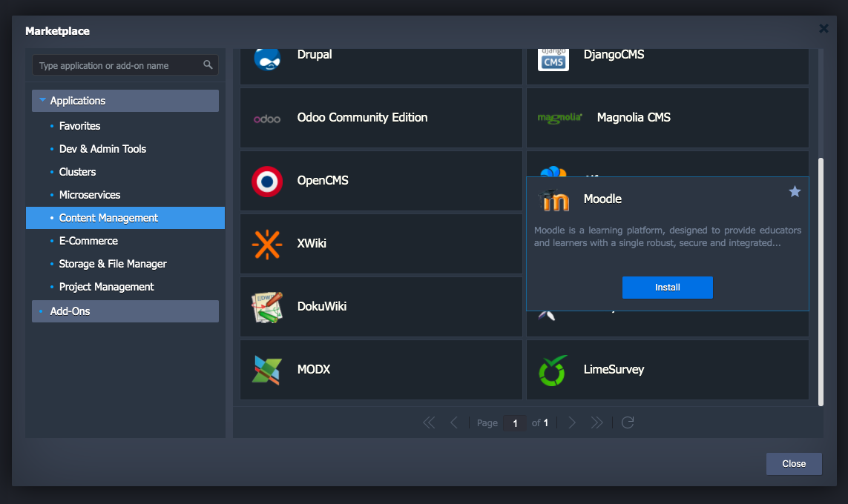Image resolution: width=848 pixels, height=504 pixels.
Task: Select the E-Commerce category
Action: (88, 241)
